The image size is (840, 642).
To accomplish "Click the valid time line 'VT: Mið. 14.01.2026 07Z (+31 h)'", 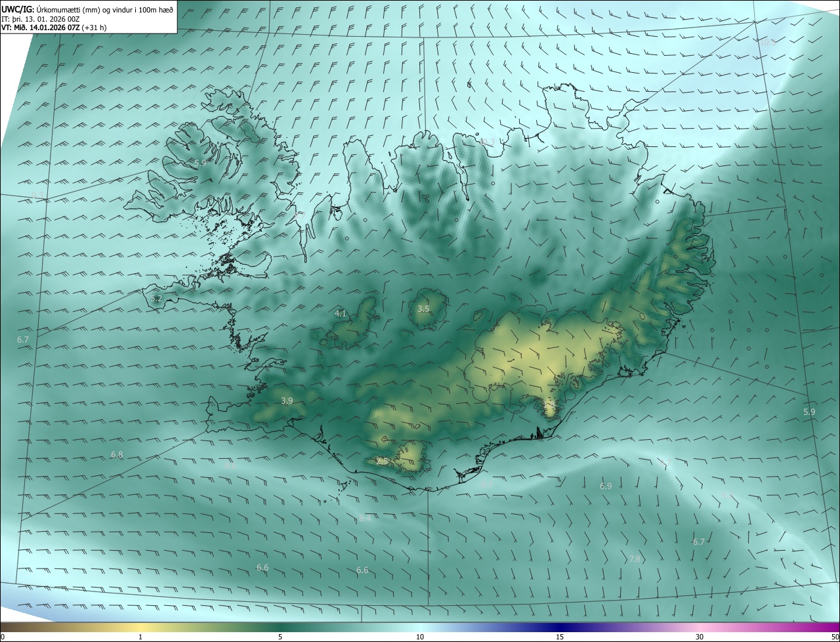I will pyautogui.click(x=54, y=28).
